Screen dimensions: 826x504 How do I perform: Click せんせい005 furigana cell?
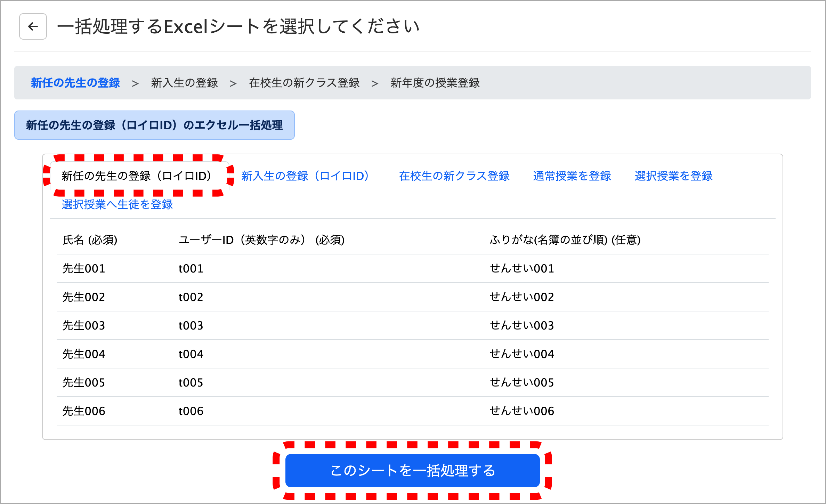pyautogui.click(x=521, y=382)
